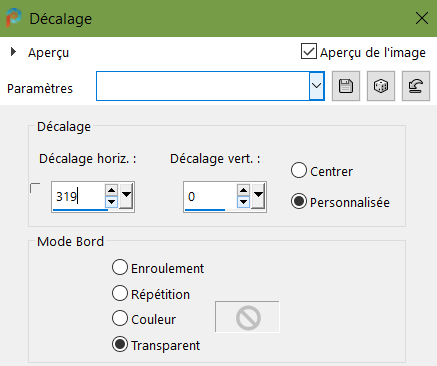Decrease the Décalage vert. value
Screen dimensions: 437x366
243,202
